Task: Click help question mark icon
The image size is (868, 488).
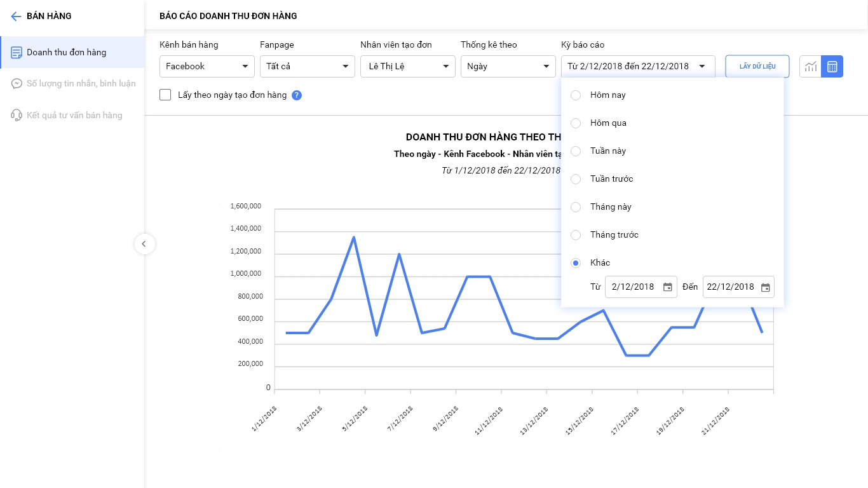Action: (296, 95)
